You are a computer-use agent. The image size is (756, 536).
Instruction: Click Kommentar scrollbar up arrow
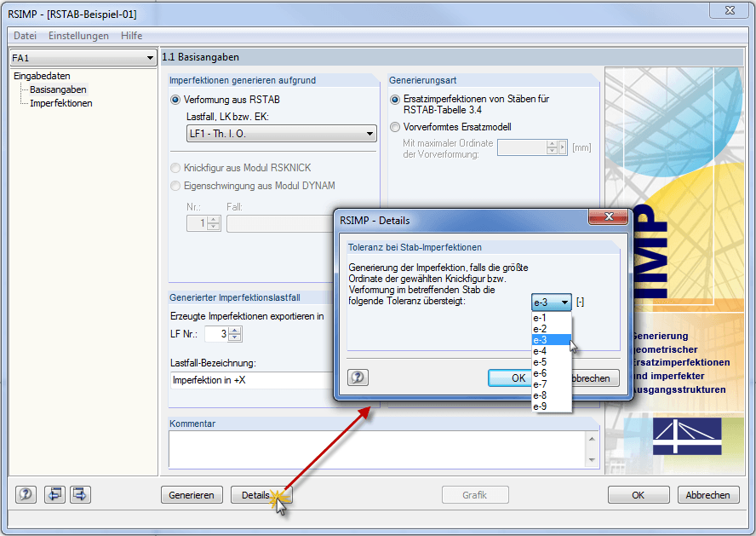(x=592, y=439)
